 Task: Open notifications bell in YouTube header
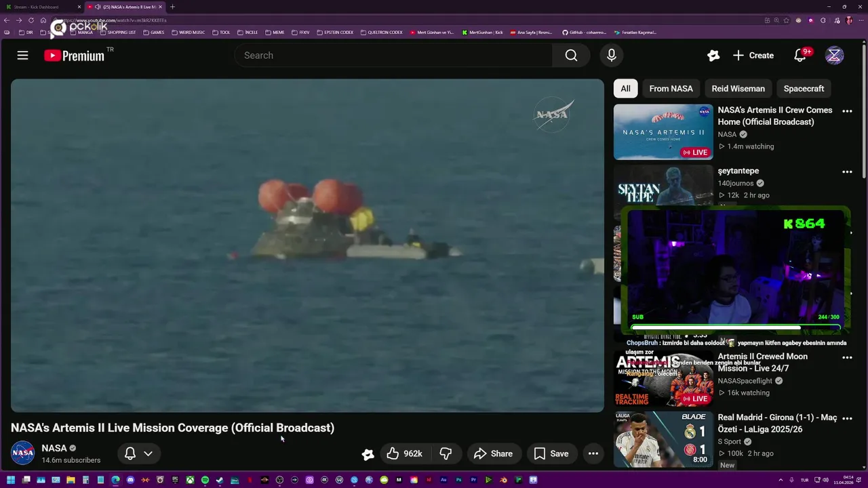pos(800,56)
